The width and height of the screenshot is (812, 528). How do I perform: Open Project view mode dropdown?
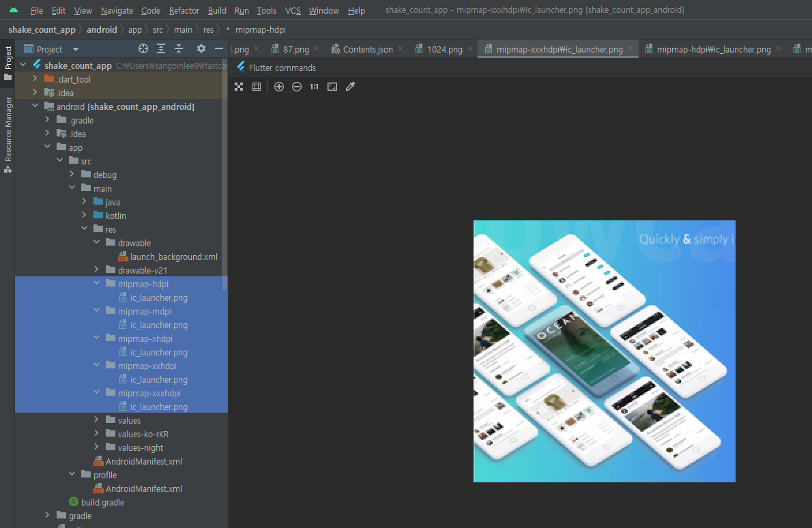(x=76, y=49)
